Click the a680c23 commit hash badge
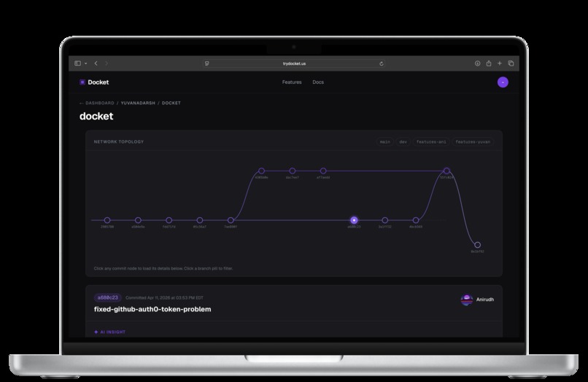This screenshot has height=382, width=588. 108,297
